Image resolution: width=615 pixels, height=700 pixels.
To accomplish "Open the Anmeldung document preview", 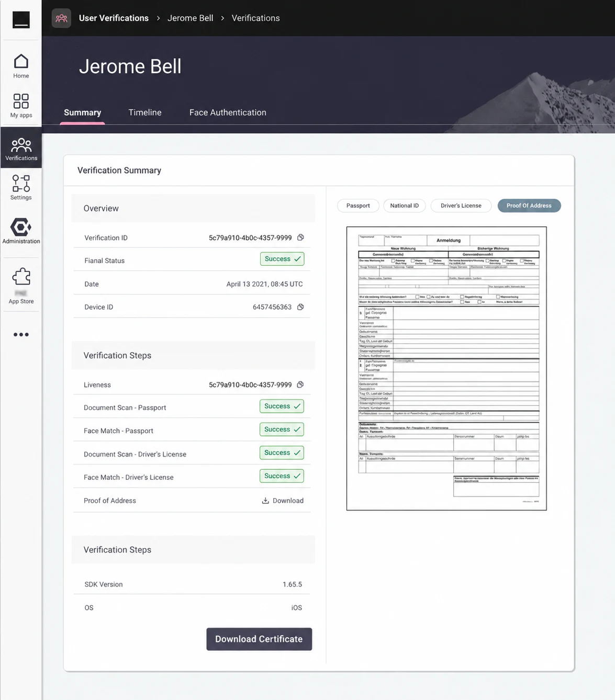I will tap(446, 368).
